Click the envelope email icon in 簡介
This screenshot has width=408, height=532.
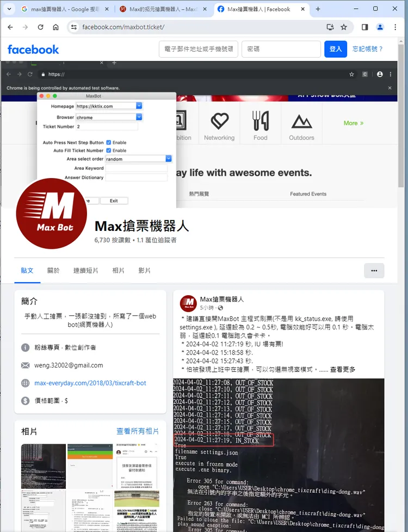pos(26,365)
